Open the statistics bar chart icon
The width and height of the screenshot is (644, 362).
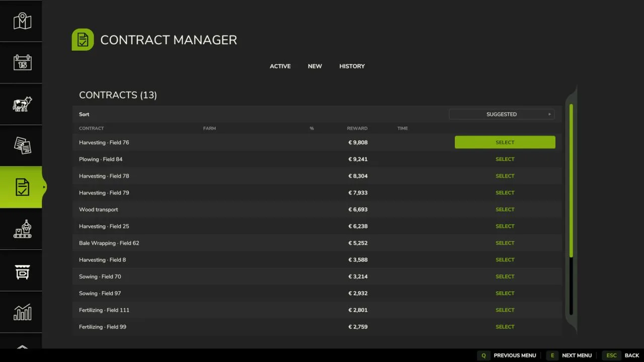(x=22, y=312)
